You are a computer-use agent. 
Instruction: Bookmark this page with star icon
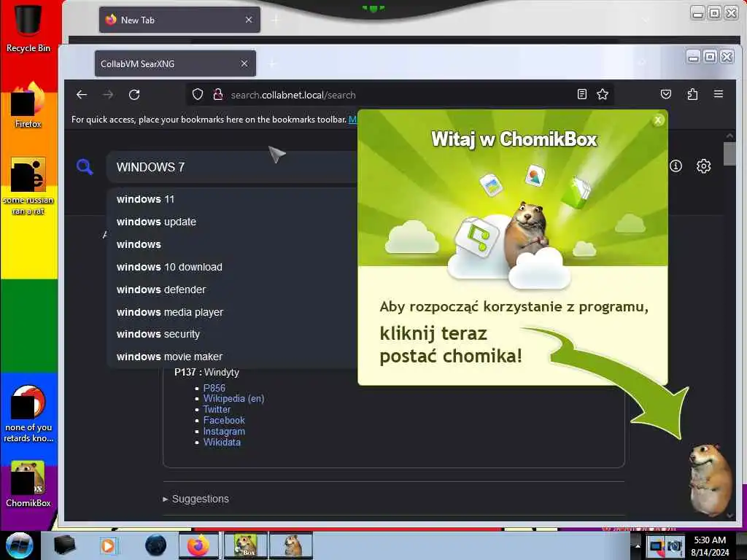603,94
